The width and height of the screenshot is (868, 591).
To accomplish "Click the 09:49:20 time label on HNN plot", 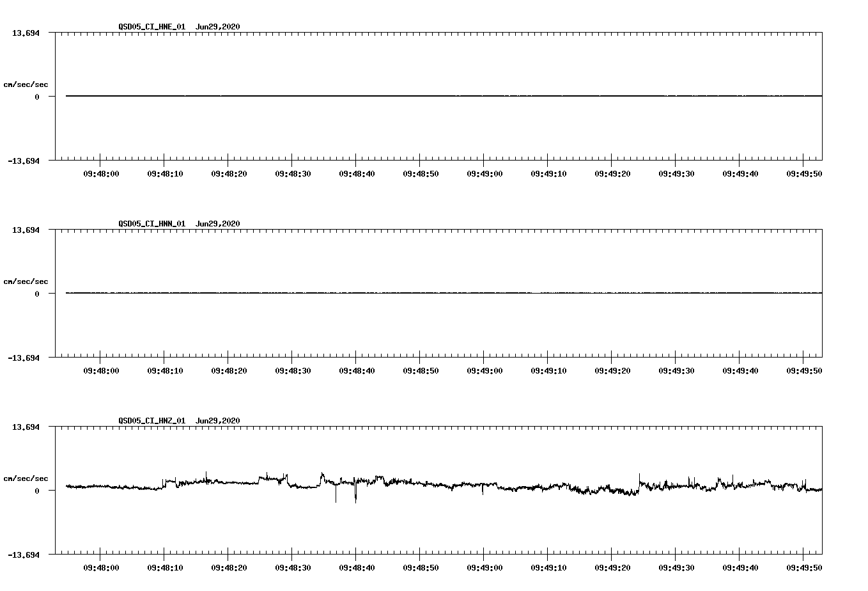I will coord(612,371).
